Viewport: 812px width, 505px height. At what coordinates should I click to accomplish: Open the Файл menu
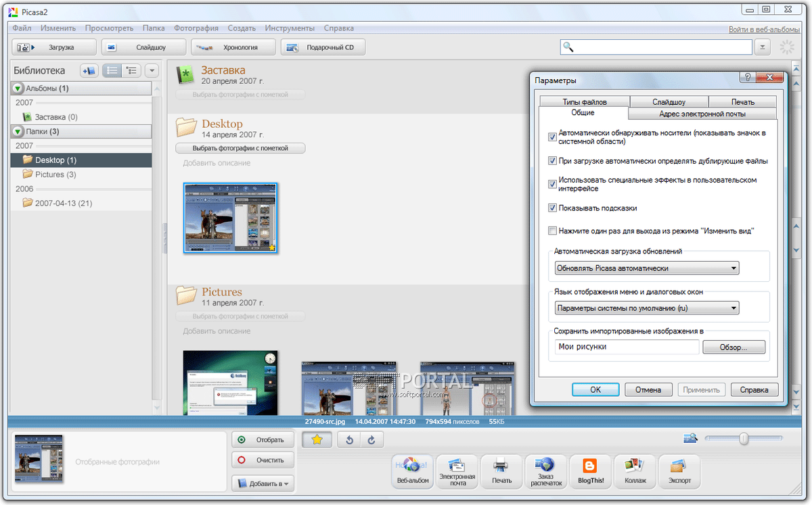(x=22, y=28)
